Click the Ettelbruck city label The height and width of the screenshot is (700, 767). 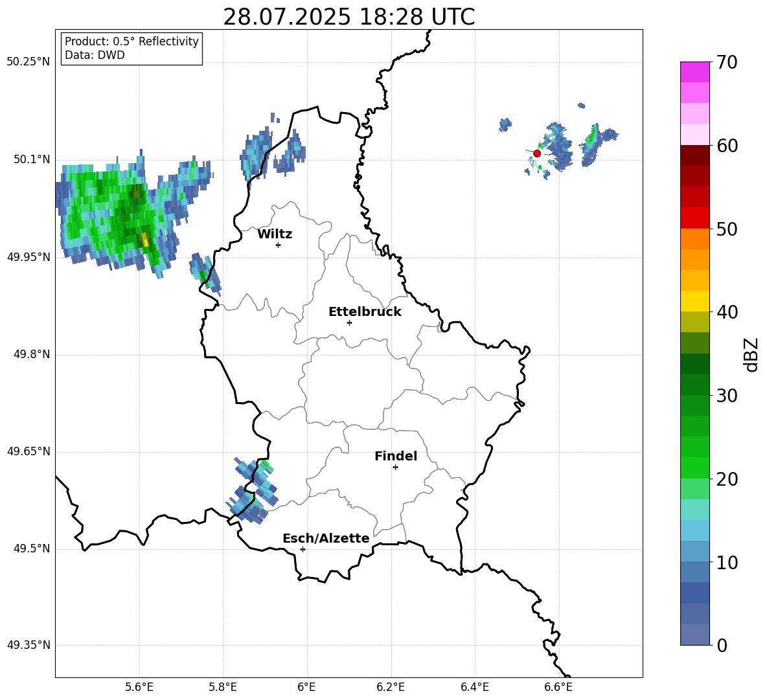tap(365, 312)
